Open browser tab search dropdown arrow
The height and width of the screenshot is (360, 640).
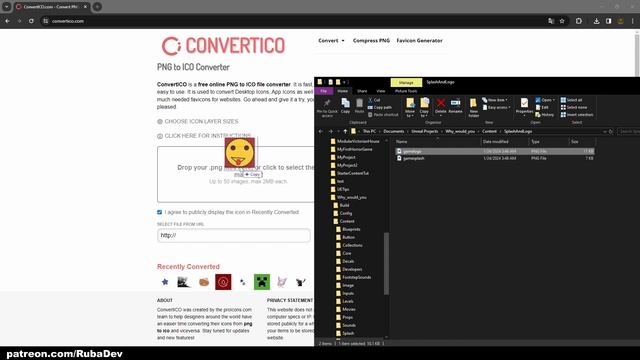[x=7, y=7]
